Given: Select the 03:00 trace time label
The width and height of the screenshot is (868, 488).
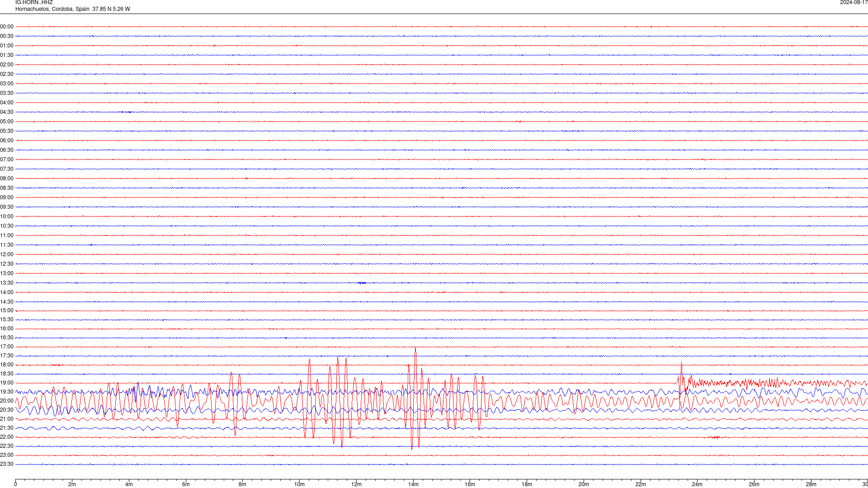Looking at the screenshot, I should click(x=7, y=84).
